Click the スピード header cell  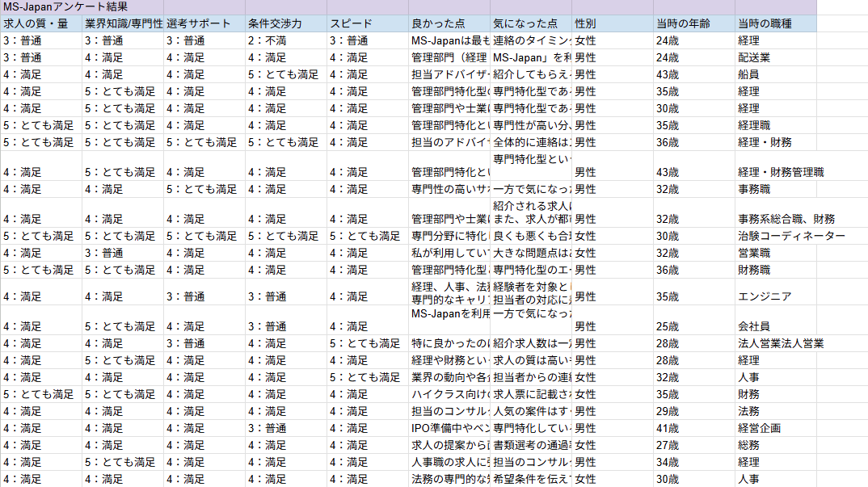click(x=367, y=23)
